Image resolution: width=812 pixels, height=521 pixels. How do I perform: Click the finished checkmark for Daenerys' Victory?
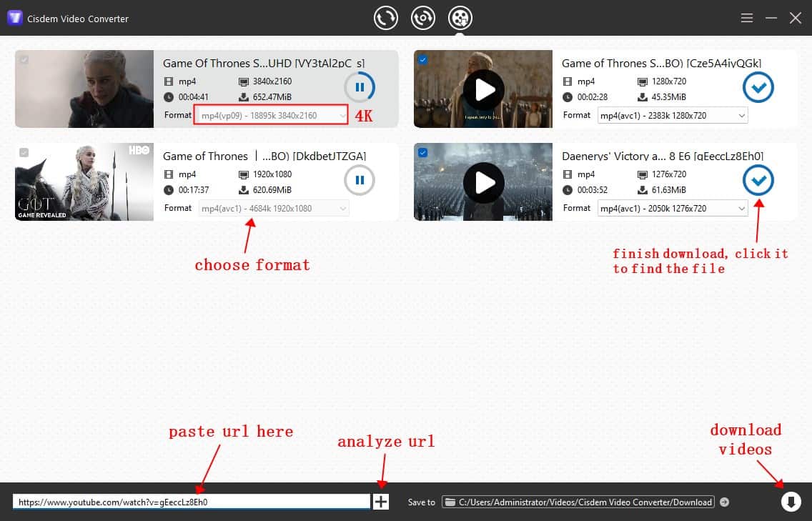758,180
